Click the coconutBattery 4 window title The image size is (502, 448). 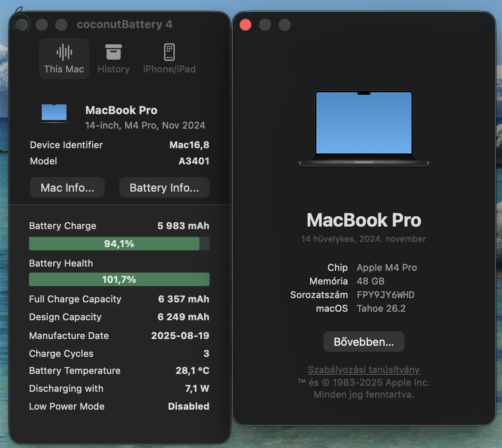pyautogui.click(x=124, y=24)
